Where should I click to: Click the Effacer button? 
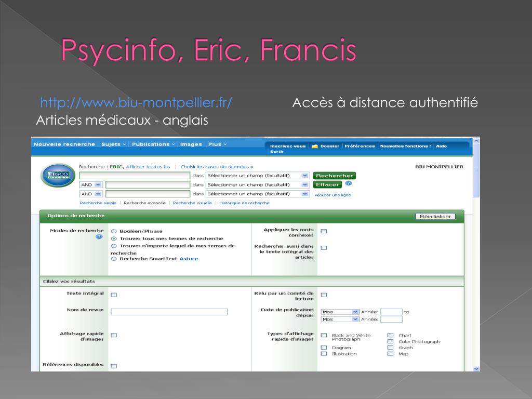click(327, 185)
